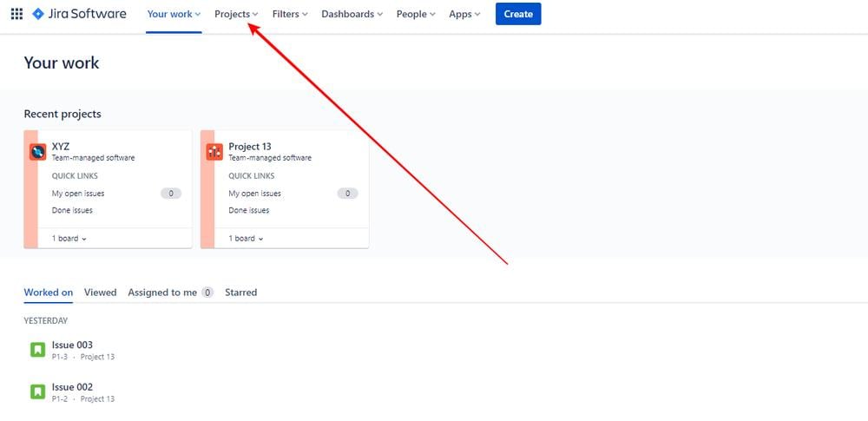Open Done issues in Project 13 card
This screenshot has height=421, width=868.
[248, 210]
